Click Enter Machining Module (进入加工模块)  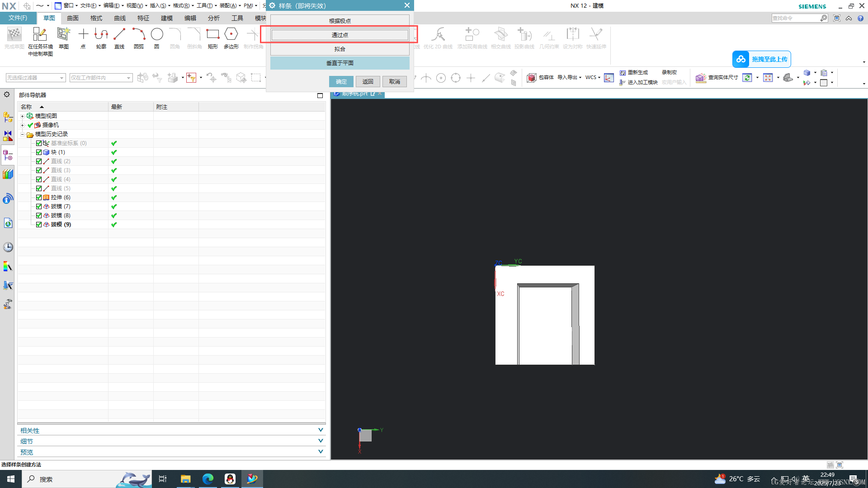pos(638,82)
